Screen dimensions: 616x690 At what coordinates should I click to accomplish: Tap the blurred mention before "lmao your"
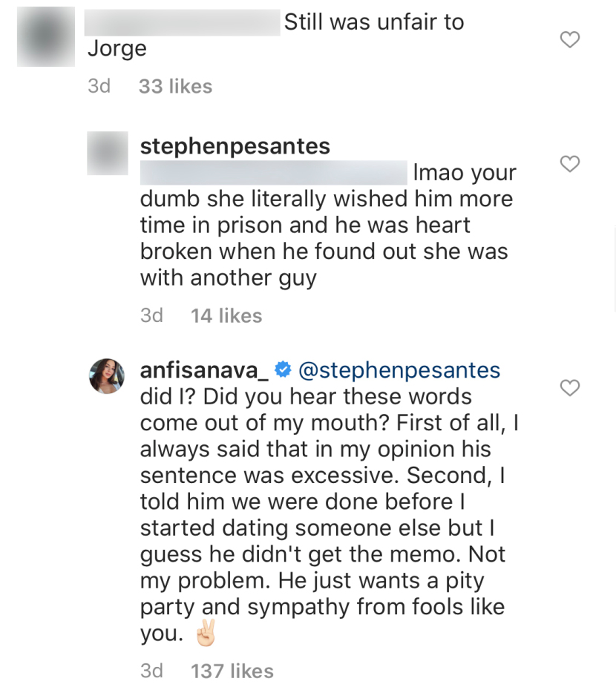point(273,173)
